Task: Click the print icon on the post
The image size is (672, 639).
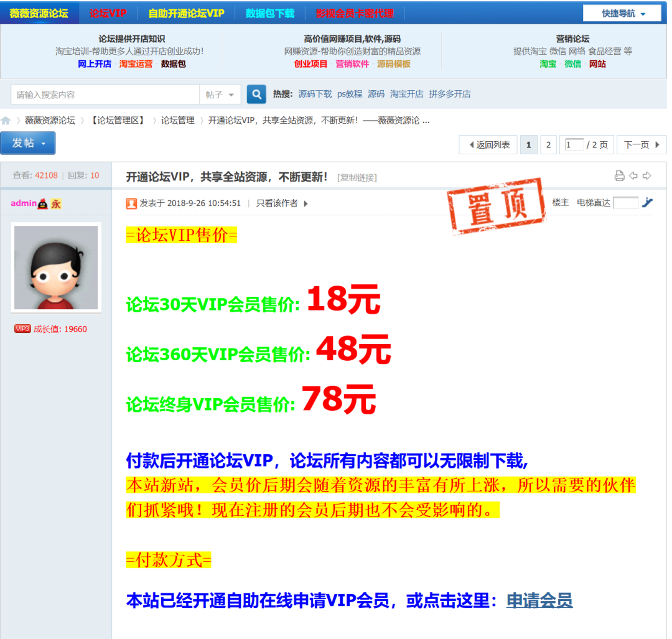Action: [x=620, y=176]
